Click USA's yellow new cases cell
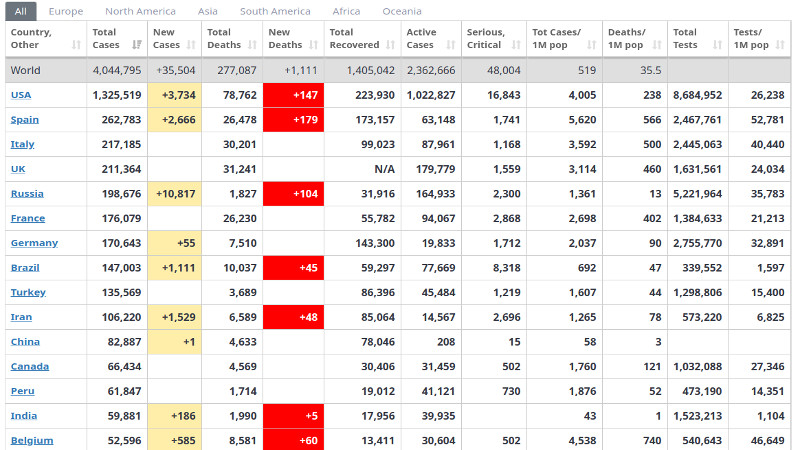The height and width of the screenshot is (450, 800). (x=174, y=95)
